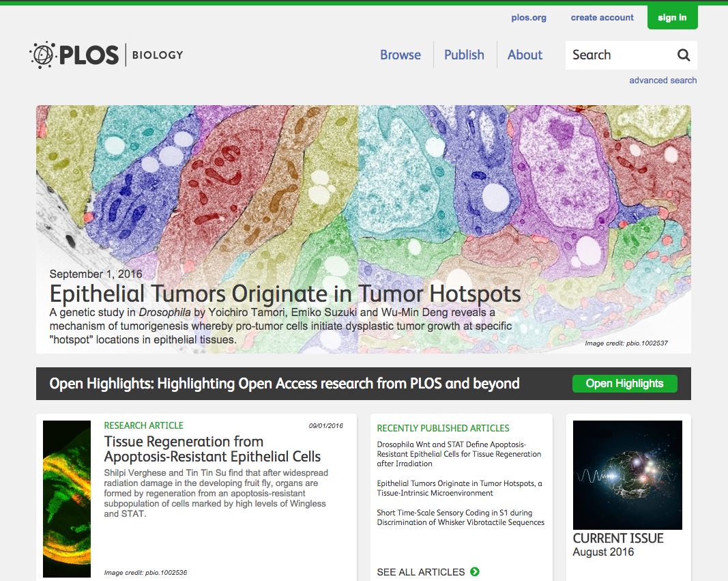Open the CURRENT ISSUE heading link
This screenshot has height=581, width=728.
pos(618,538)
